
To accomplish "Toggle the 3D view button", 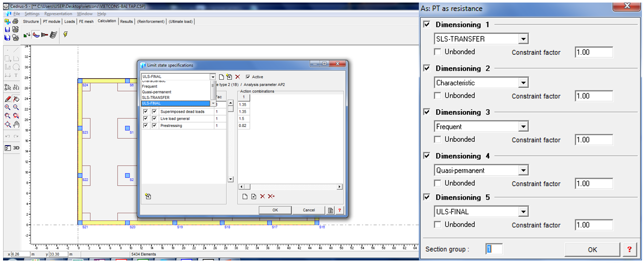I will pyautogui.click(x=16, y=148).
